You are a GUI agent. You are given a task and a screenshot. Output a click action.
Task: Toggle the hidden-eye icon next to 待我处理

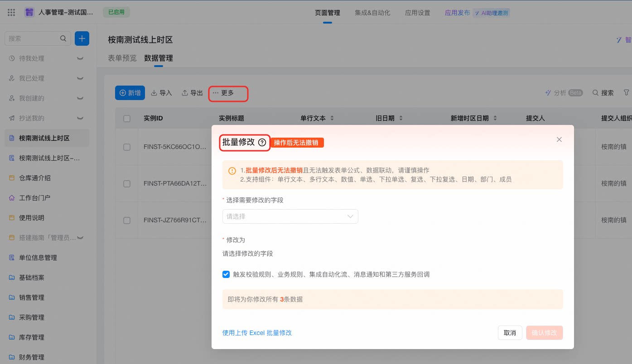[80, 58]
